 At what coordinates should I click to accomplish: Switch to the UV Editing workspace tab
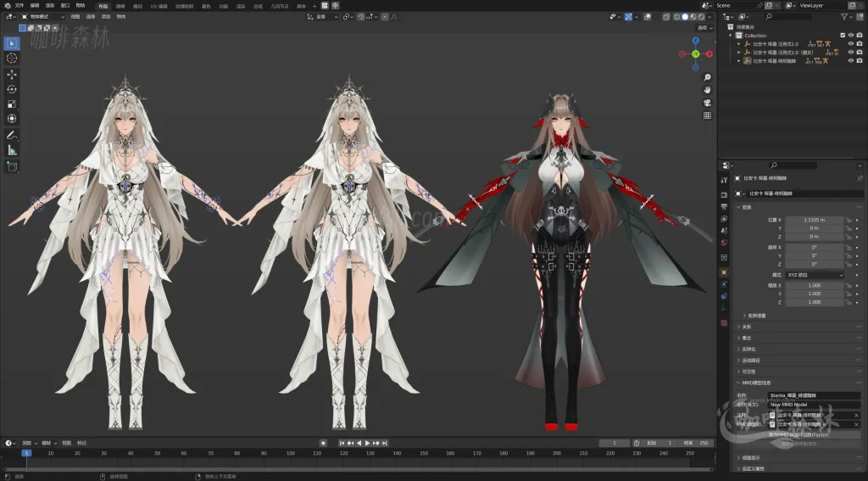(x=159, y=6)
